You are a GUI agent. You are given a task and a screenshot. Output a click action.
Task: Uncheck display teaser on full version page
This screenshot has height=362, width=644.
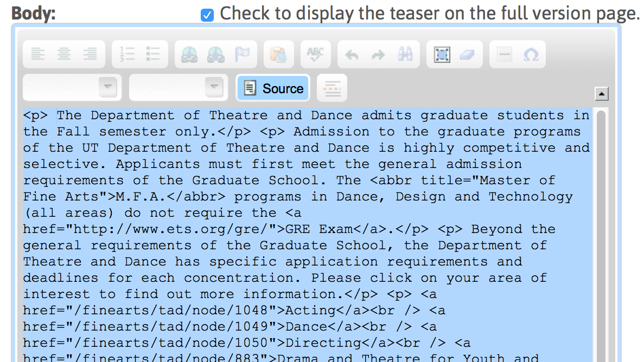[x=207, y=15]
